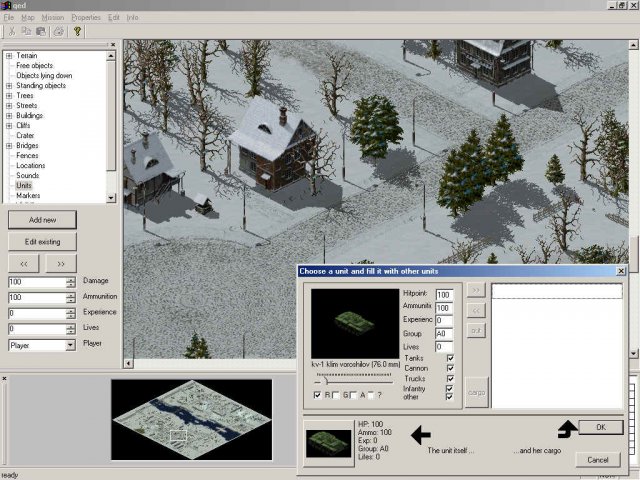Click the Copy toolbar icon

[25, 31]
